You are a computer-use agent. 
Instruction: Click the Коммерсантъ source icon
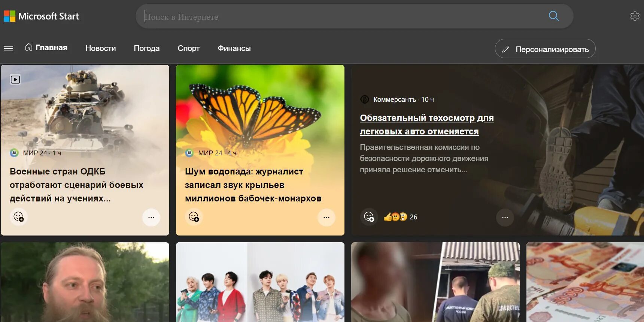[365, 100]
